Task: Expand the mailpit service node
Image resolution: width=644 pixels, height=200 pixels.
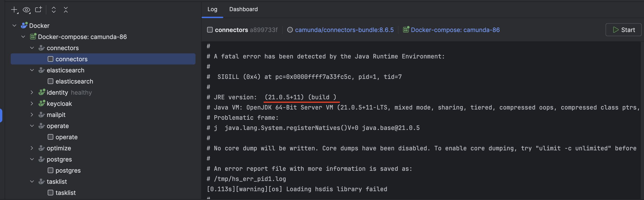Action: [x=32, y=115]
